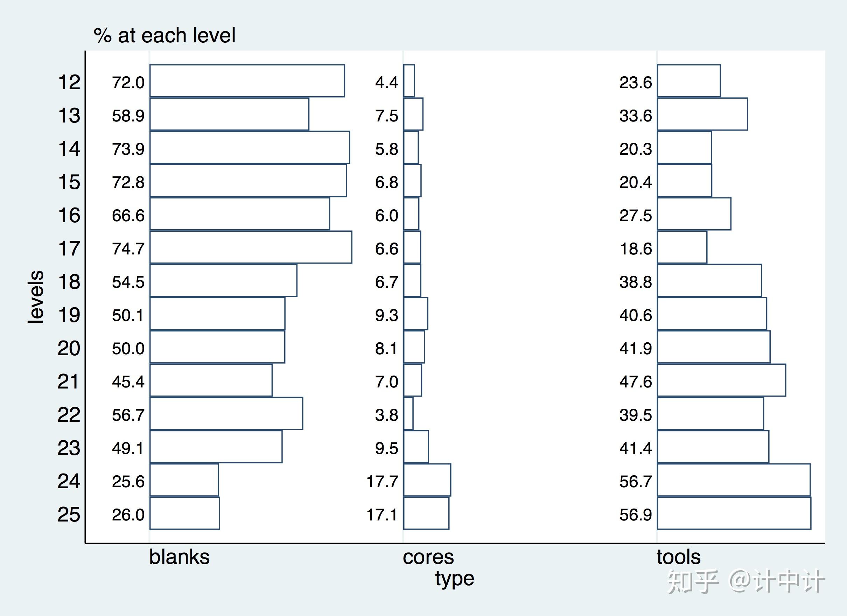The width and height of the screenshot is (847, 616).
Task: Select the cores bar at level 22
Action: [x=408, y=414]
